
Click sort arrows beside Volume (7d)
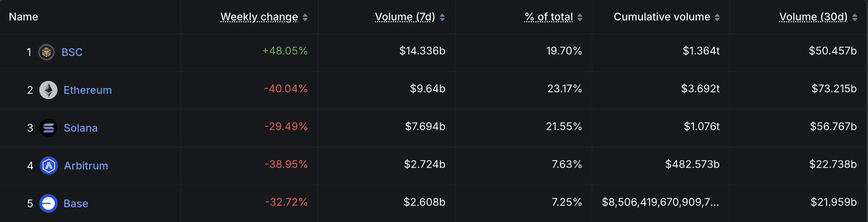442,17
